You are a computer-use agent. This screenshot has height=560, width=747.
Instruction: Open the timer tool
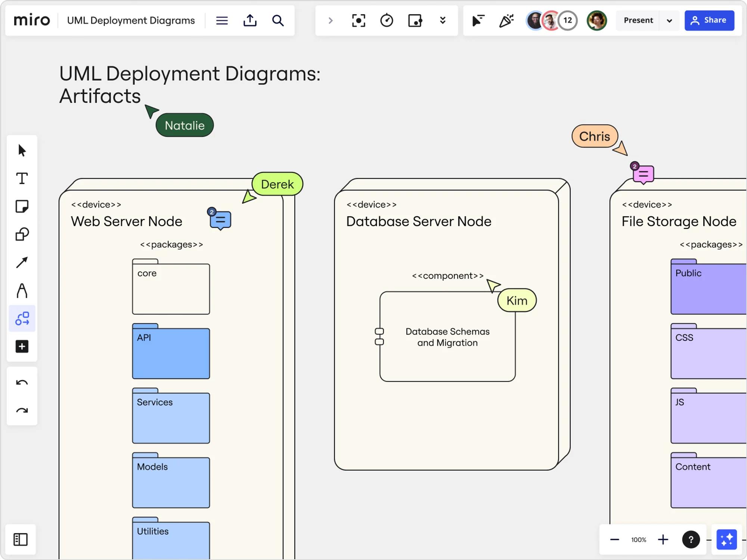point(387,21)
